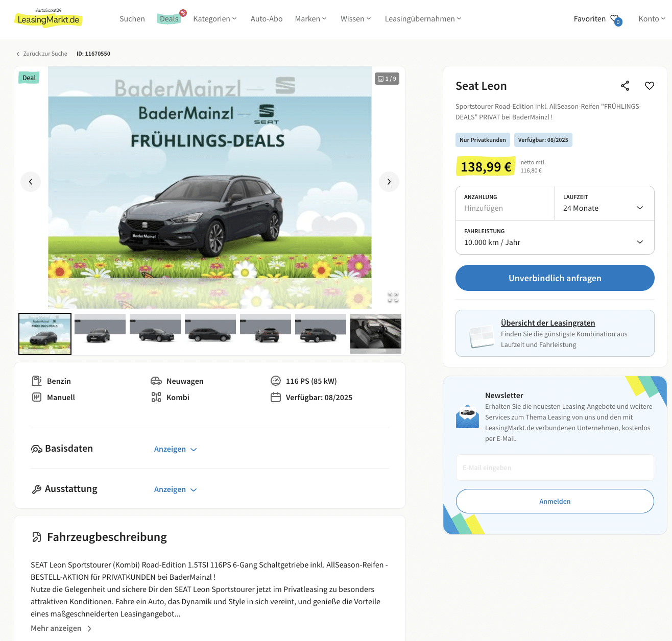Share this Seat Leon offer
This screenshot has width=672, height=641.
[x=625, y=86]
